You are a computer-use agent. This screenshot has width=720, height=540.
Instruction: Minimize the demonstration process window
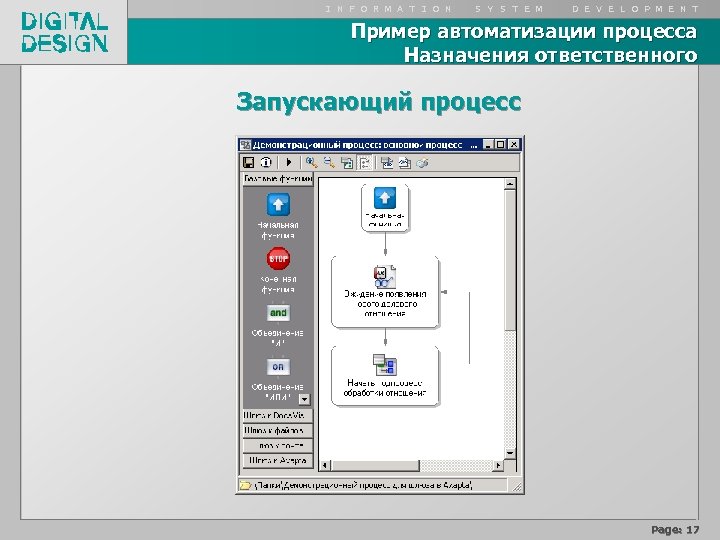tap(489, 145)
